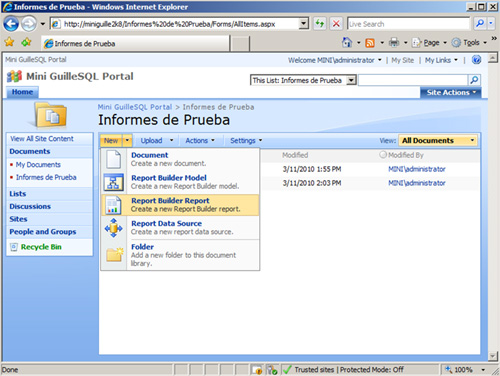Click the Informes de Prueba browser tab
This screenshot has width=500, height=376.
(x=136, y=43)
